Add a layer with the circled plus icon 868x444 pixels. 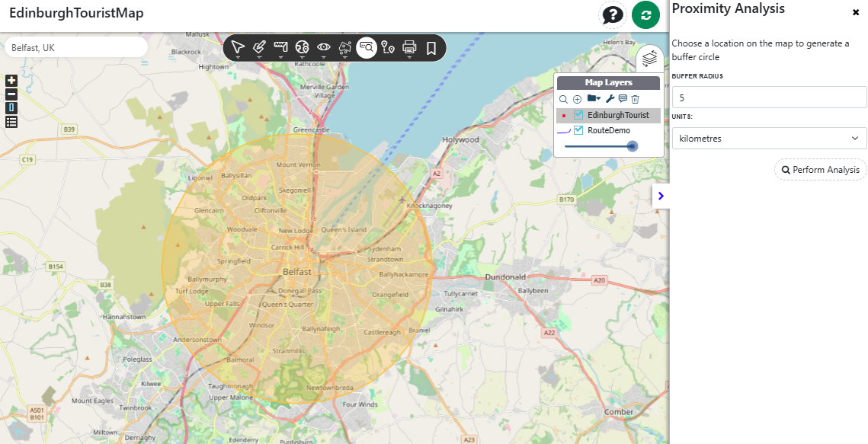pos(577,100)
